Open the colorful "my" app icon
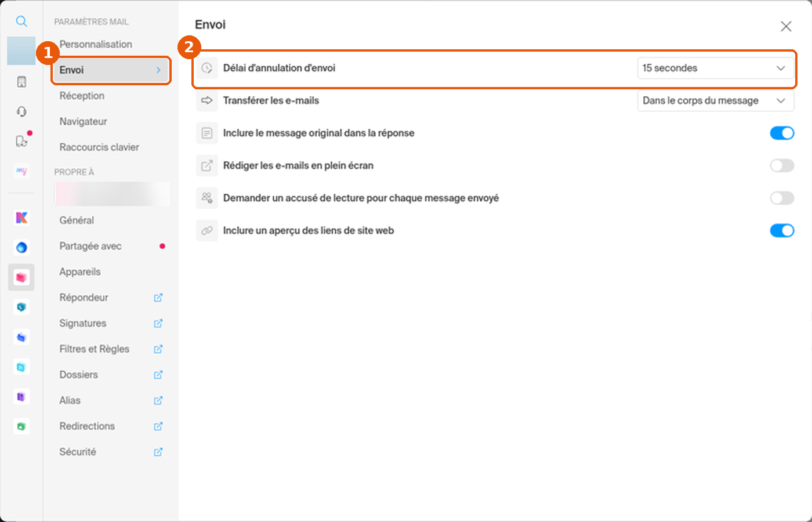 click(21, 171)
